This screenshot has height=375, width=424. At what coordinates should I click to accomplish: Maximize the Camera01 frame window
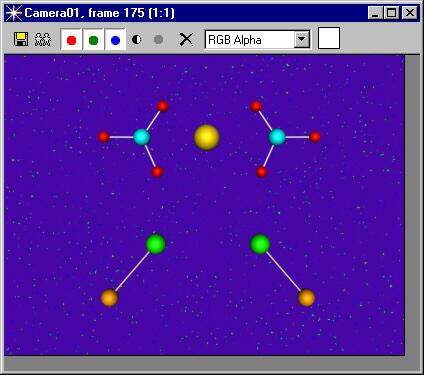tap(392, 13)
